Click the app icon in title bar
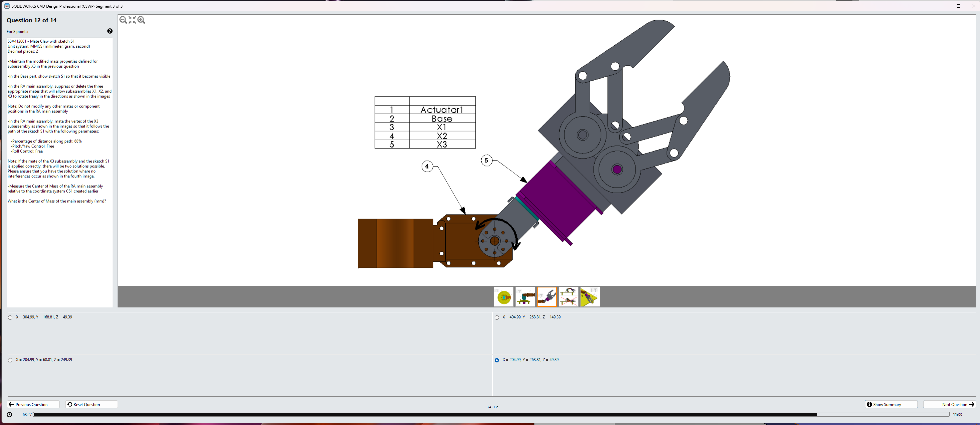 point(6,6)
